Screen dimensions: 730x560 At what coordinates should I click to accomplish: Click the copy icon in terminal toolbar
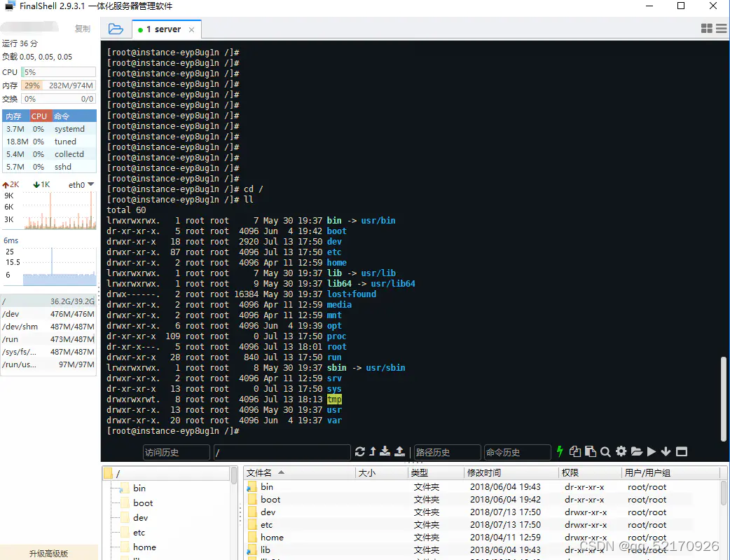click(x=575, y=451)
